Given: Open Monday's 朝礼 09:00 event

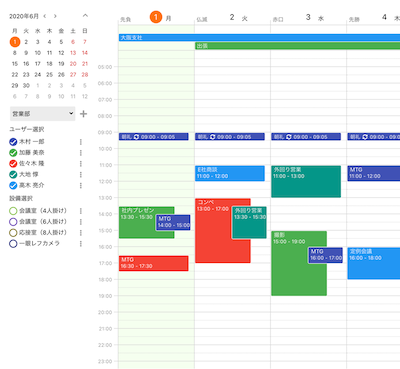Looking at the screenshot, I should (x=154, y=137).
